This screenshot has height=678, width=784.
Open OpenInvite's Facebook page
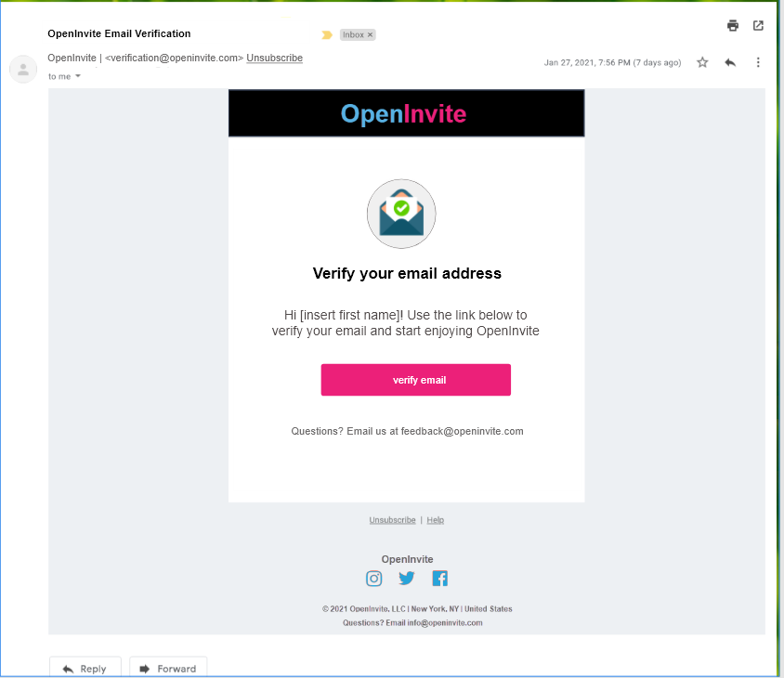(x=439, y=579)
